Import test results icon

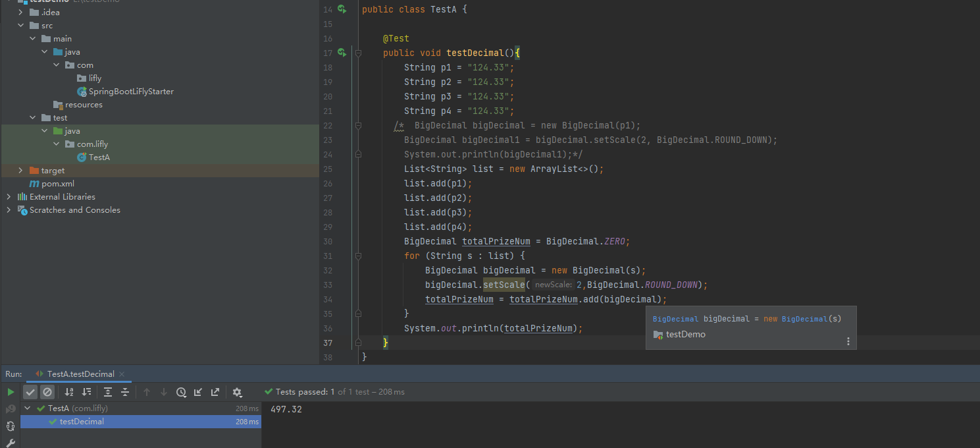click(198, 392)
